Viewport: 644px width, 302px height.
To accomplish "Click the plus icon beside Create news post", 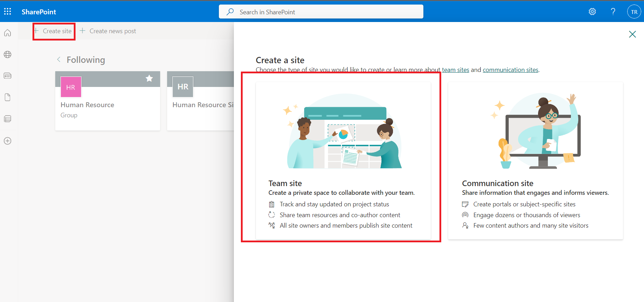I will pos(83,31).
